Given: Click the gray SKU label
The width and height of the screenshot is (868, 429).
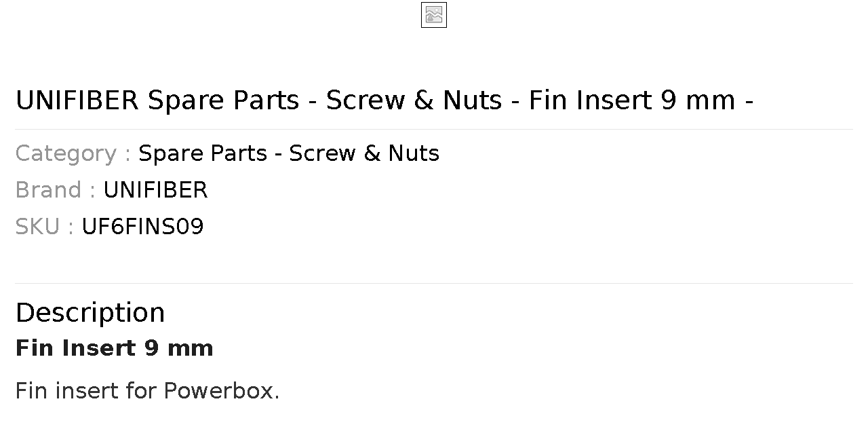Looking at the screenshot, I should 44,227.
